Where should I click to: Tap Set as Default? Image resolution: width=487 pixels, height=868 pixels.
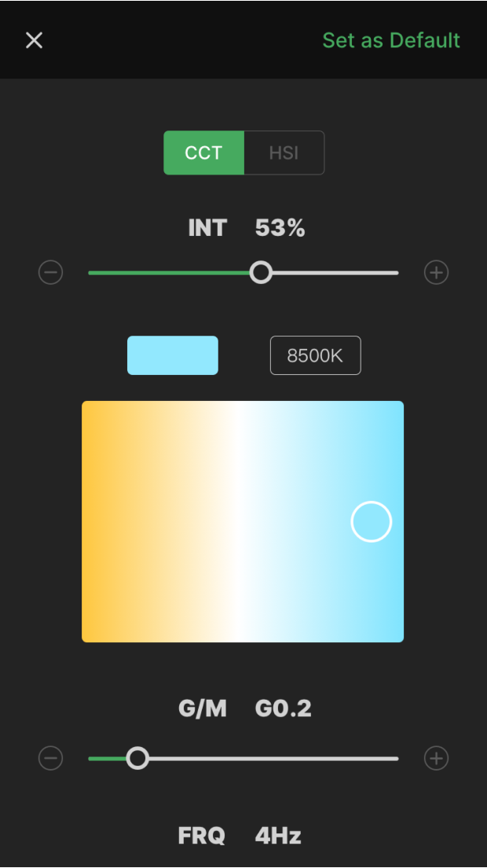pos(391,40)
